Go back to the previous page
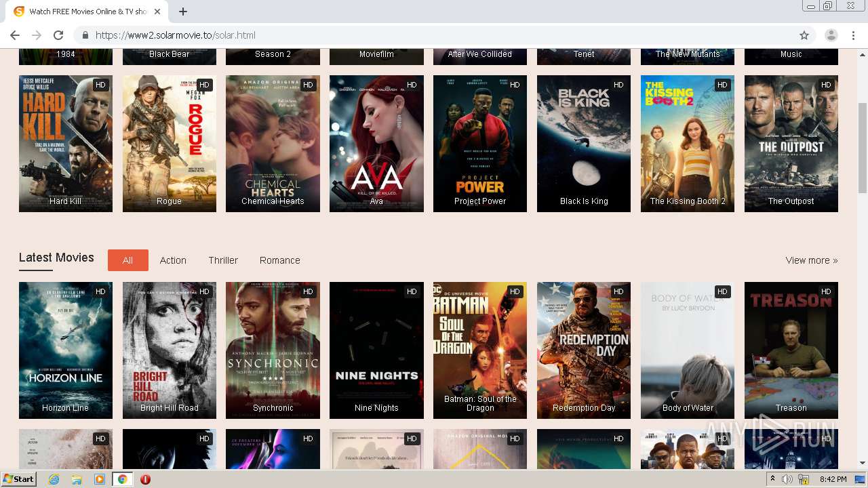 click(x=15, y=35)
